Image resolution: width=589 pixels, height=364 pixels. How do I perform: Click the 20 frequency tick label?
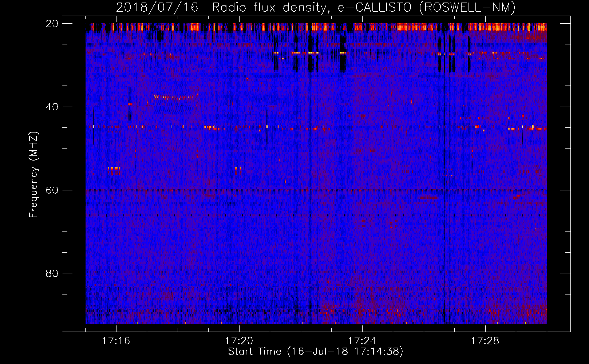pyautogui.click(x=52, y=24)
